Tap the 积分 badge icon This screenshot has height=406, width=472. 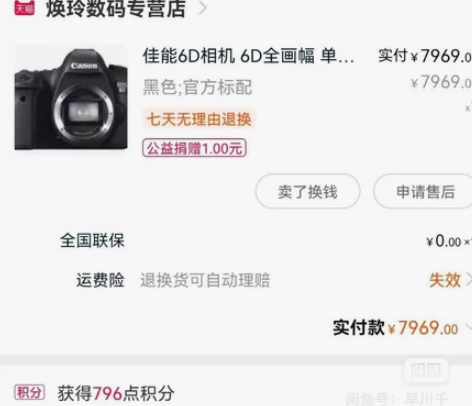pyautogui.click(x=29, y=392)
